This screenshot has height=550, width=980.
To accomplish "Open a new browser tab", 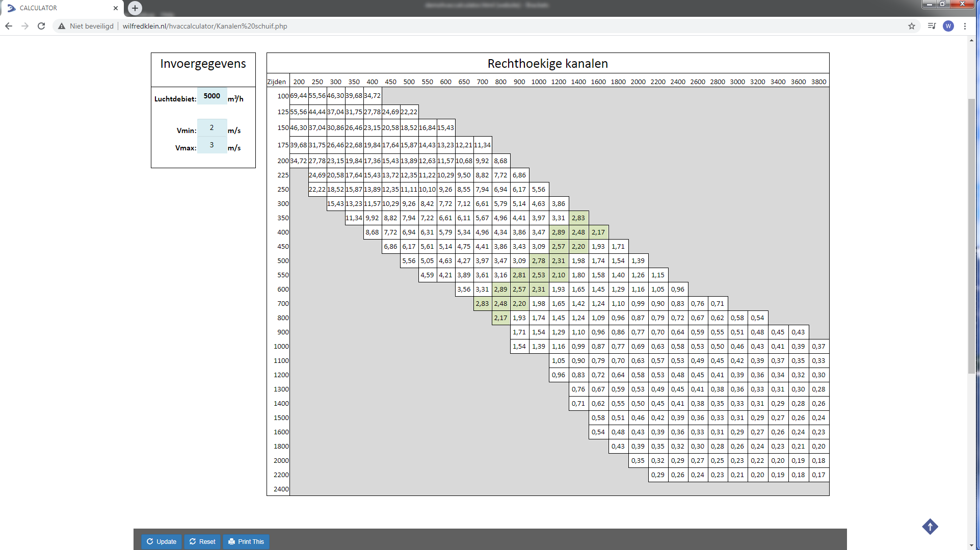I will point(135,8).
